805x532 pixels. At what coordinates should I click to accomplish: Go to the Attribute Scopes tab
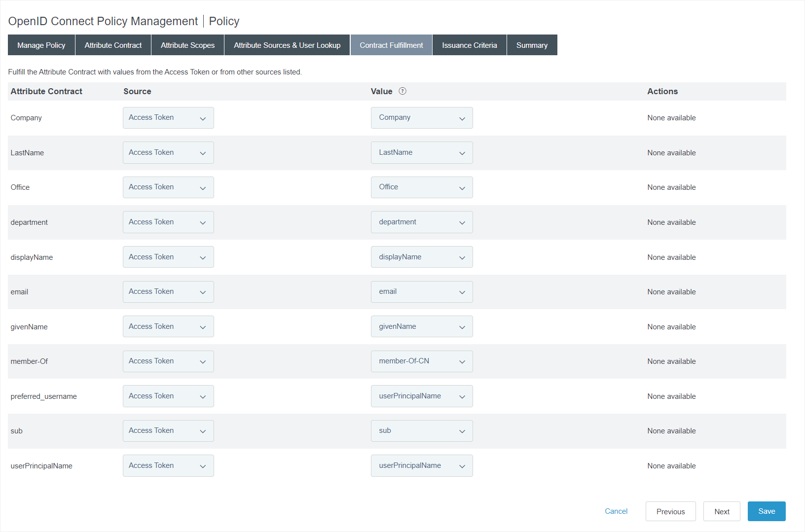[x=187, y=45]
